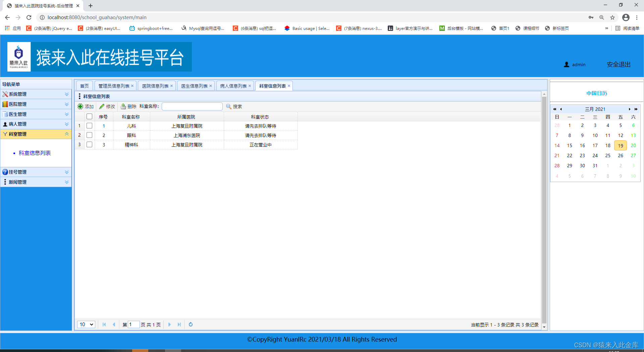This screenshot has width=644, height=352.
Task: Switch to the 医院信息列表 tab
Action: (x=155, y=86)
